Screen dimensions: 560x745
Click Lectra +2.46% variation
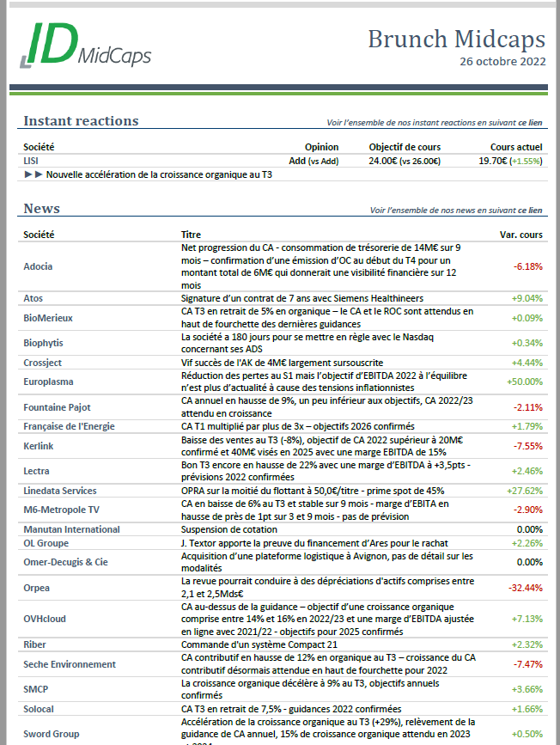(x=527, y=472)
